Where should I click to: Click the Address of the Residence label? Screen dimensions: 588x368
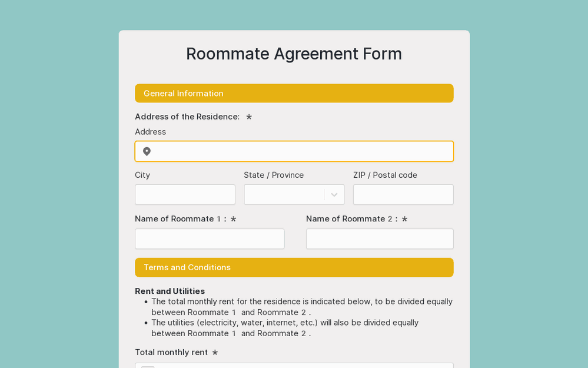187,117
